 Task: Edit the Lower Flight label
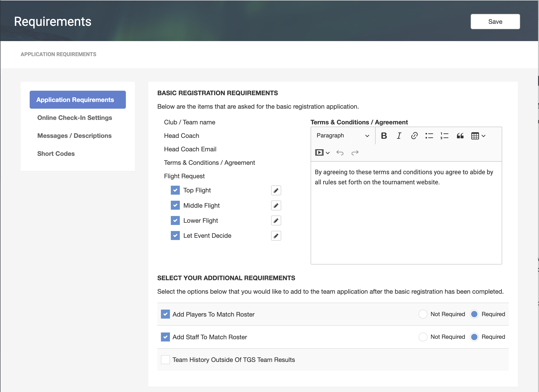pos(276,220)
